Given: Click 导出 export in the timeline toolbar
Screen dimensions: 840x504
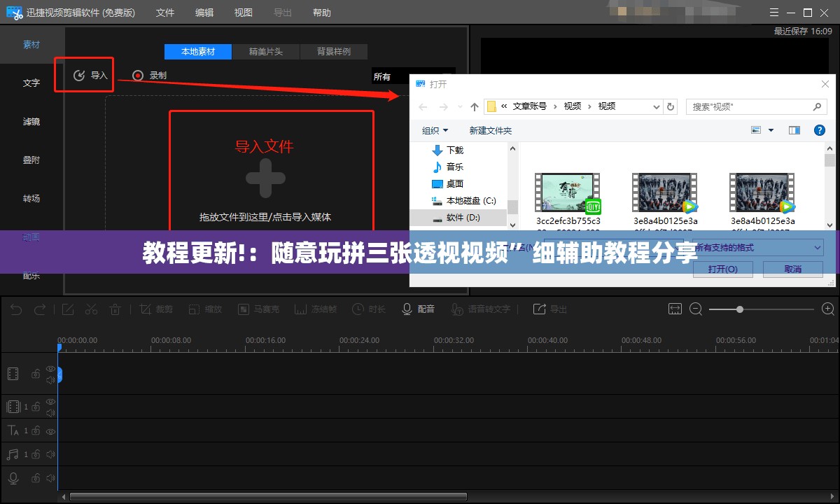Looking at the screenshot, I should click(549, 309).
